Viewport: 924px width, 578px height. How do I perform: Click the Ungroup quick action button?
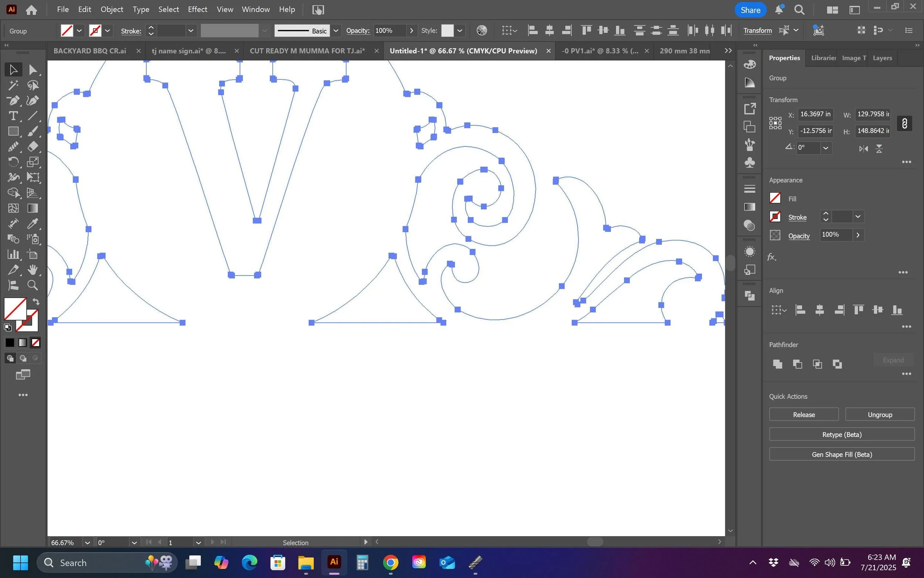[880, 415]
